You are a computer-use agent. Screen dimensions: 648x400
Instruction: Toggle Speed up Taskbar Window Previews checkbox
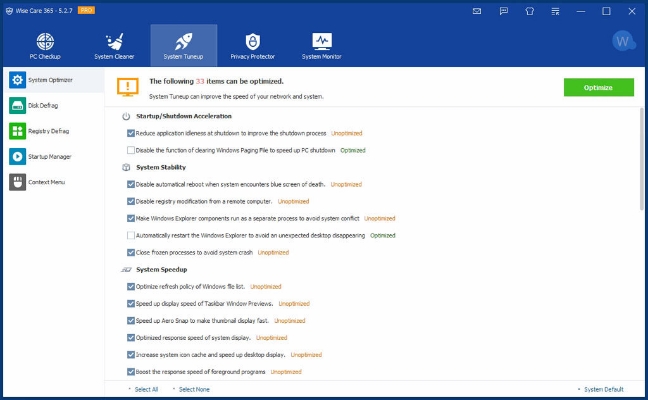[131, 303]
